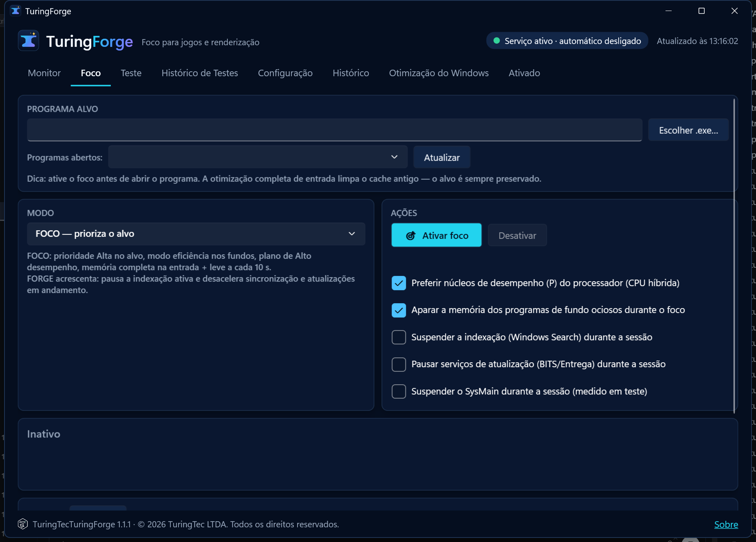
Task: Click the target icon on Ativar foco
Action: (411, 236)
